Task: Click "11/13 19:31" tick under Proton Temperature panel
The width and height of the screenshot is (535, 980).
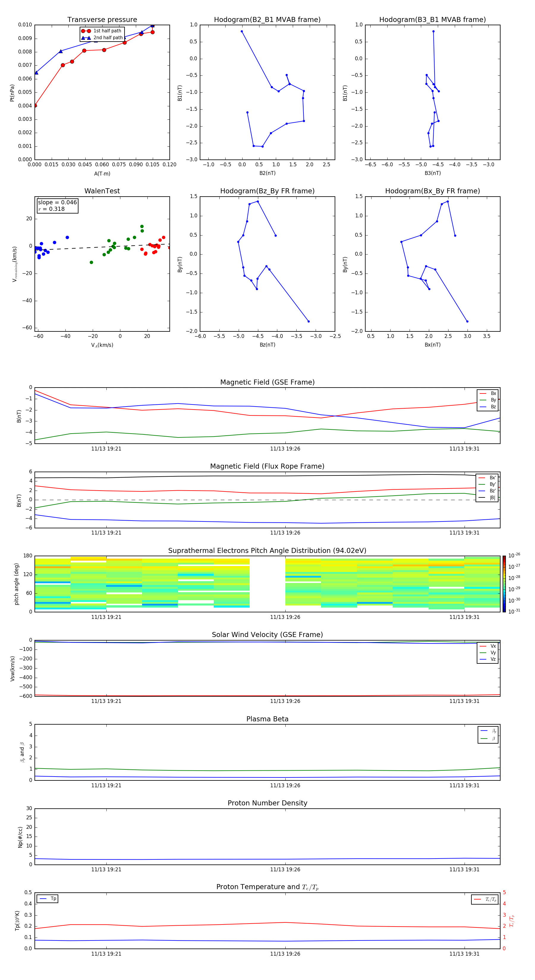Action: pos(464,954)
